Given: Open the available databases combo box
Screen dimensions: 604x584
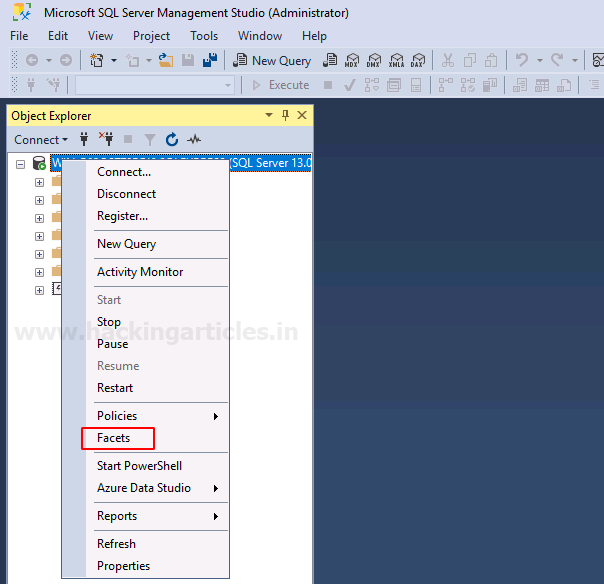Looking at the screenshot, I should pos(155,85).
